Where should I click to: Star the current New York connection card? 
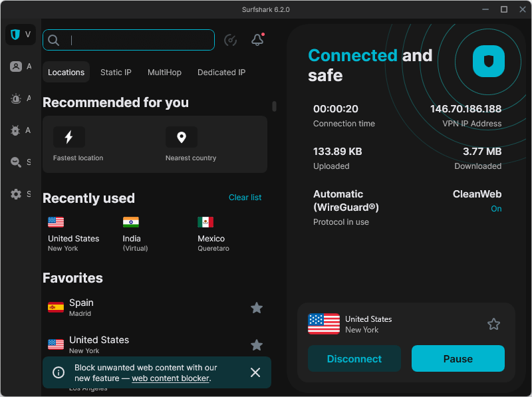point(494,324)
